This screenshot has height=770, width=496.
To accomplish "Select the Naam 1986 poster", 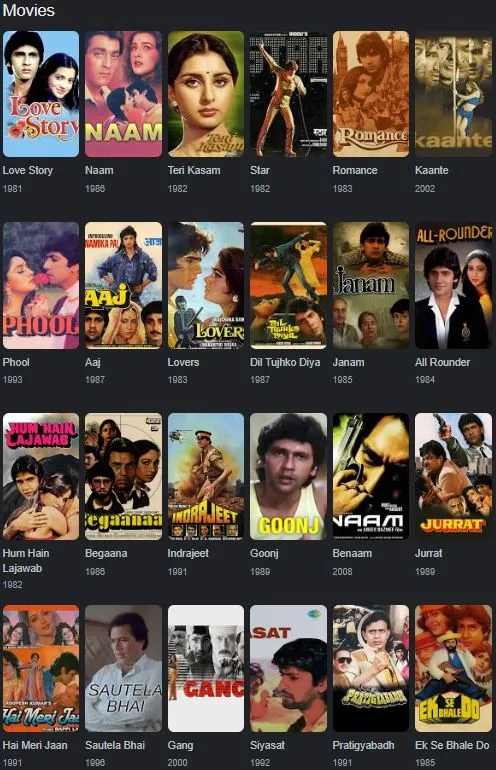I will tap(123, 94).
